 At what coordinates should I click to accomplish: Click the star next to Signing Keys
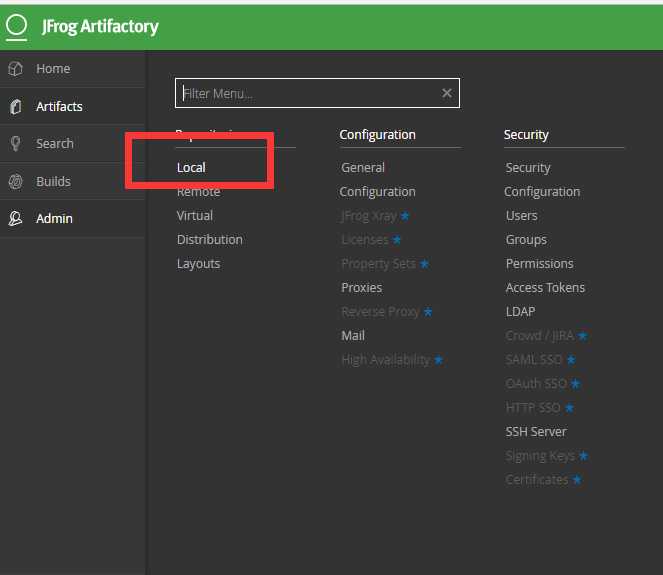click(x=584, y=456)
